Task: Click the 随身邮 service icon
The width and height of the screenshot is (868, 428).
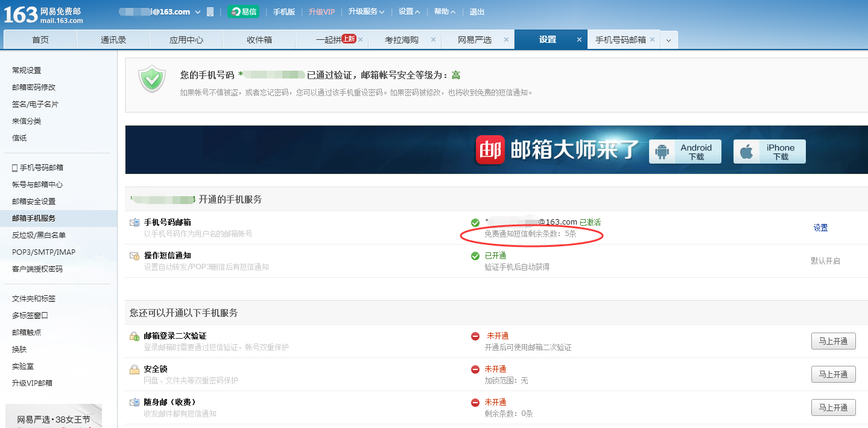Action: (133, 401)
